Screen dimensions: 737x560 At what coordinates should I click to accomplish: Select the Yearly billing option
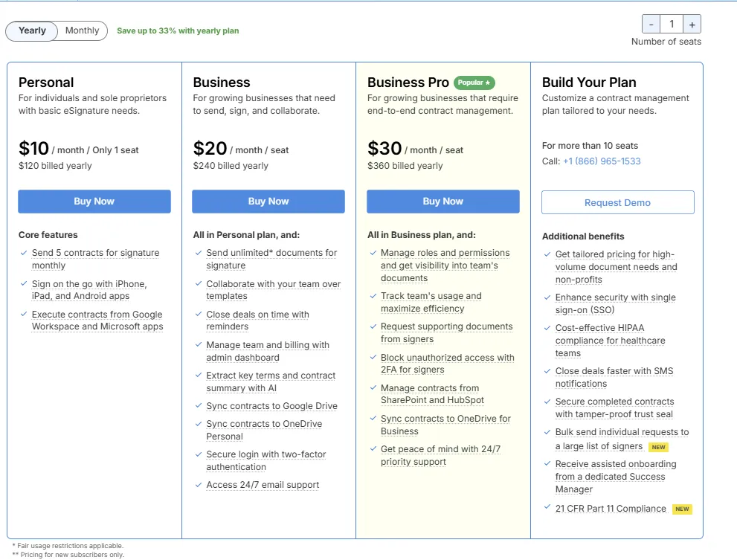tap(31, 30)
